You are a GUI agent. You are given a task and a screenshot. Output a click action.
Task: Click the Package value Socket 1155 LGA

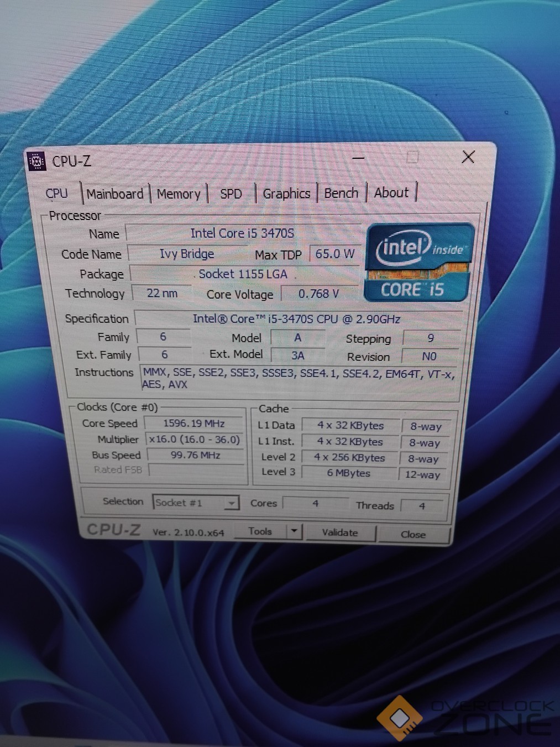tap(244, 274)
